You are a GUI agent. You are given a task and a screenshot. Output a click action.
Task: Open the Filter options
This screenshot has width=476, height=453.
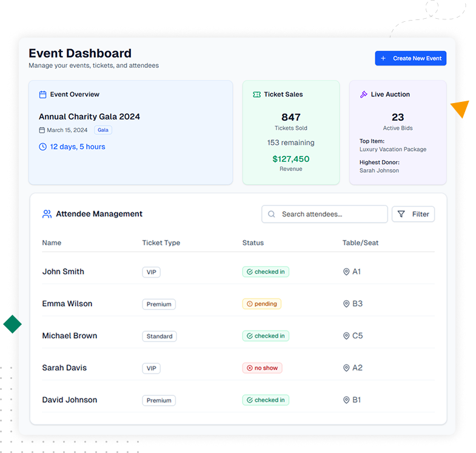coord(414,214)
